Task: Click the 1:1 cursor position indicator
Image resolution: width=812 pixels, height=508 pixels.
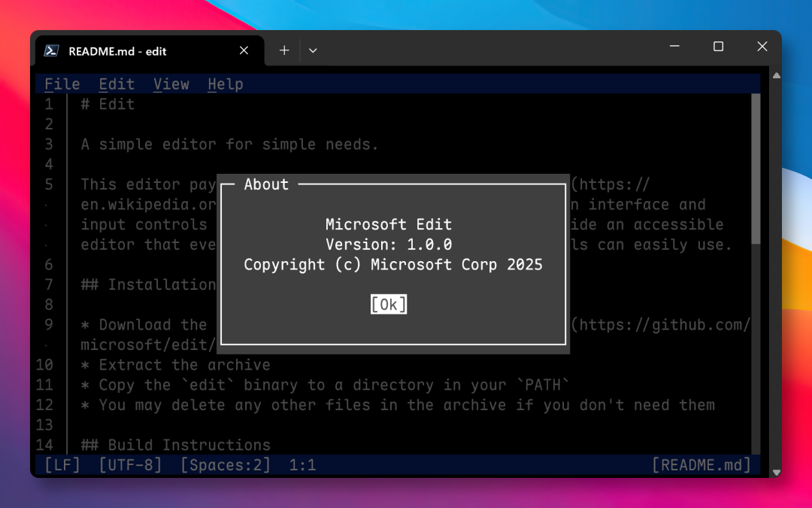Action: tap(302, 465)
